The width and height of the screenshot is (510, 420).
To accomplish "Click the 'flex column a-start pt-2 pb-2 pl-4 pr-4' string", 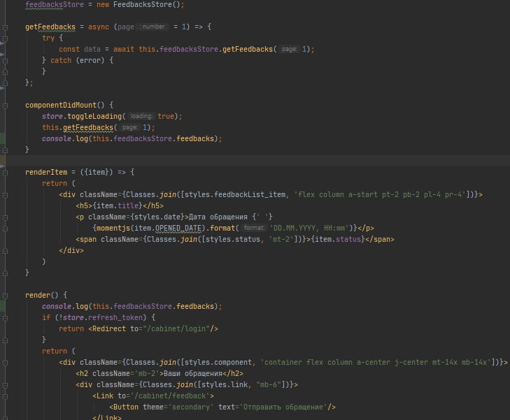I will point(380,194).
